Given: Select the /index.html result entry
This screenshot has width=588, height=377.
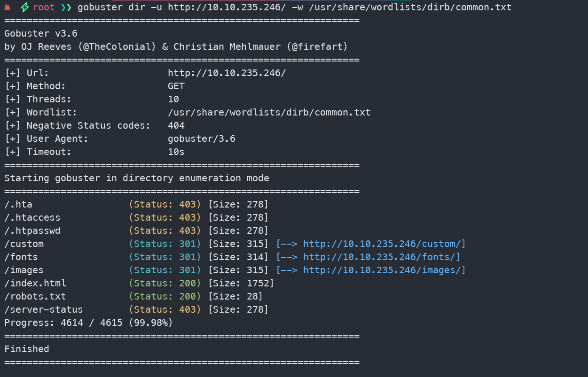Looking at the screenshot, I should tap(35, 283).
